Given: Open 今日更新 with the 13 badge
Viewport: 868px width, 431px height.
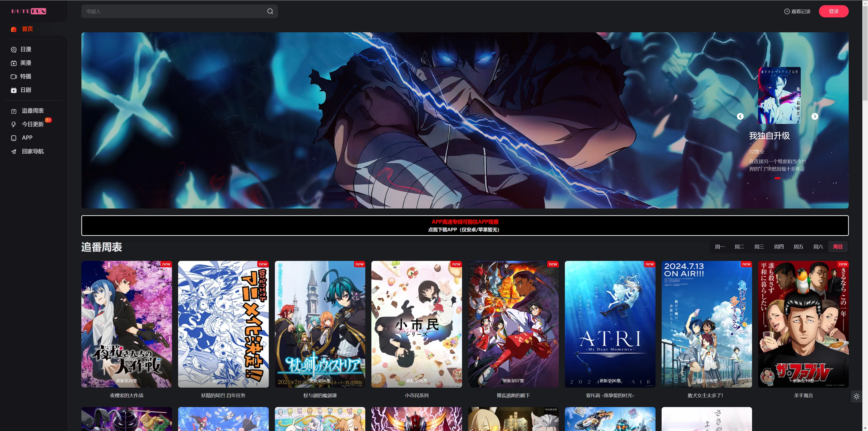Looking at the screenshot, I should 32,124.
